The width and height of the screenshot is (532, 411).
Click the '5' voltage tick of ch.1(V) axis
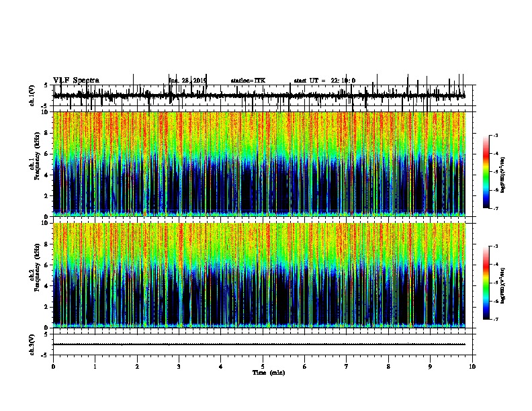tap(46, 85)
